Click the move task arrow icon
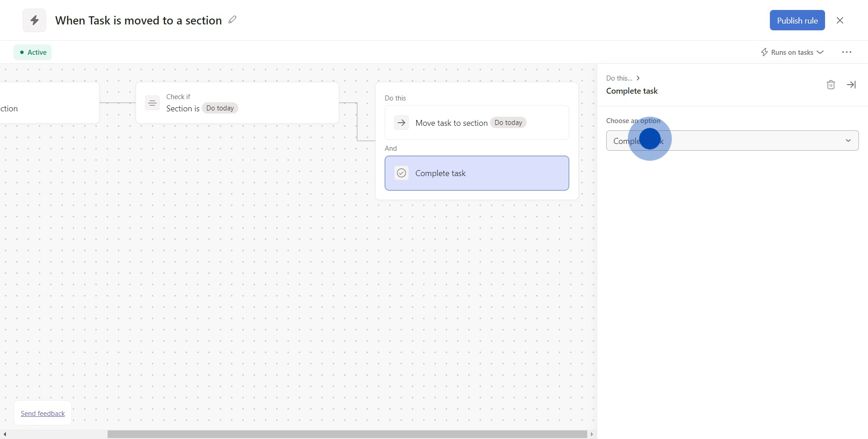 (401, 123)
